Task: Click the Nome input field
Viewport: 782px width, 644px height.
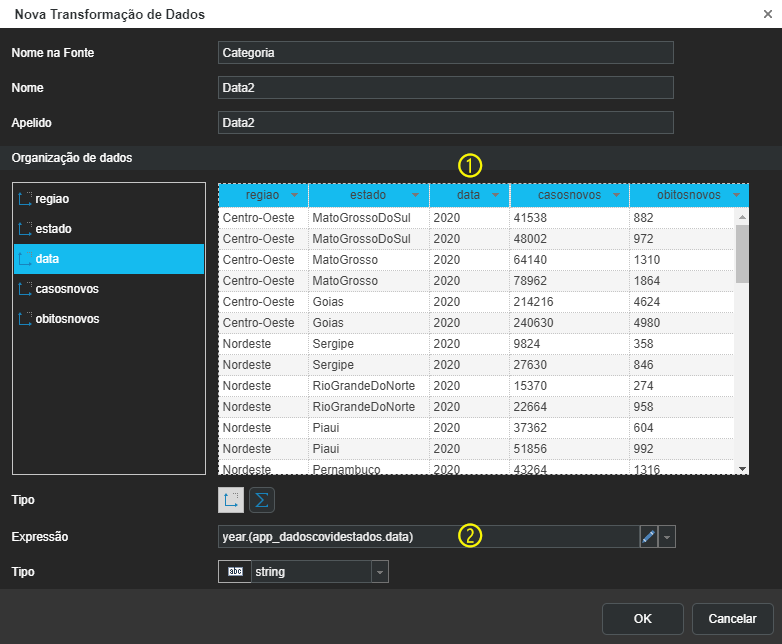Action: click(x=446, y=87)
